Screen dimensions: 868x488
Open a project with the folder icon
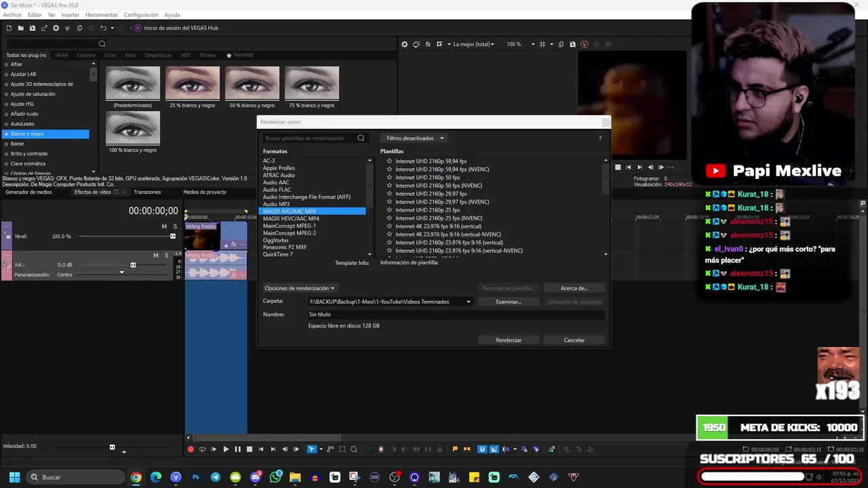[20, 28]
